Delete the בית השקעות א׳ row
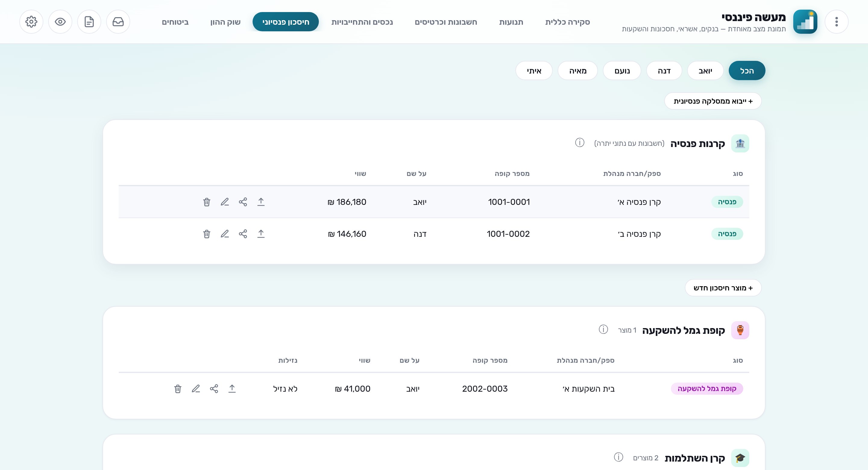The image size is (868, 470). [x=178, y=389]
